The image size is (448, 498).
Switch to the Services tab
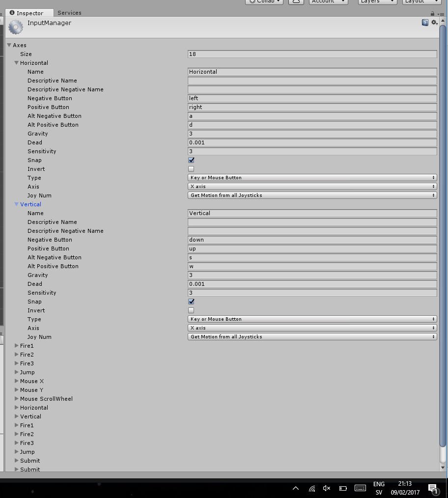point(69,12)
